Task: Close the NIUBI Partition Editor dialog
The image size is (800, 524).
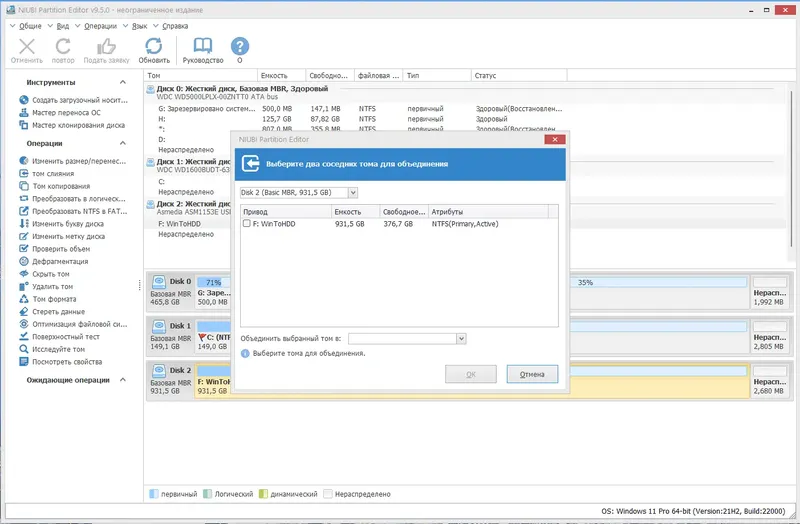Action: pos(555,139)
